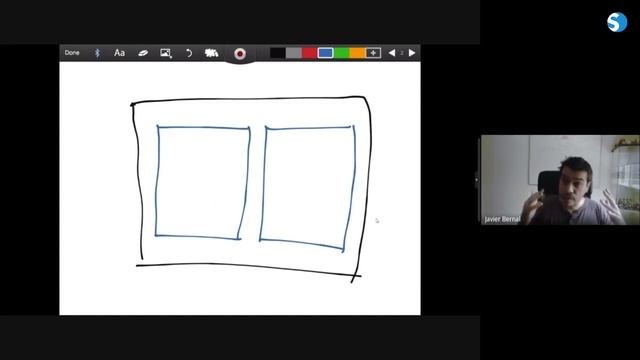Choose the orange color swatch
This screenshot has height=360, width=640.
tap(357, 53)
